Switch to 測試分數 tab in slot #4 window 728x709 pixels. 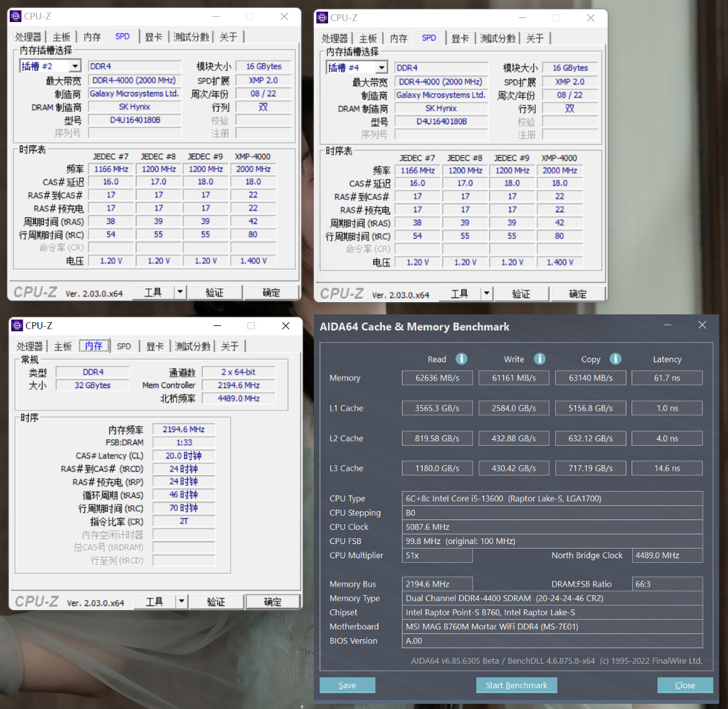(498, 38)
